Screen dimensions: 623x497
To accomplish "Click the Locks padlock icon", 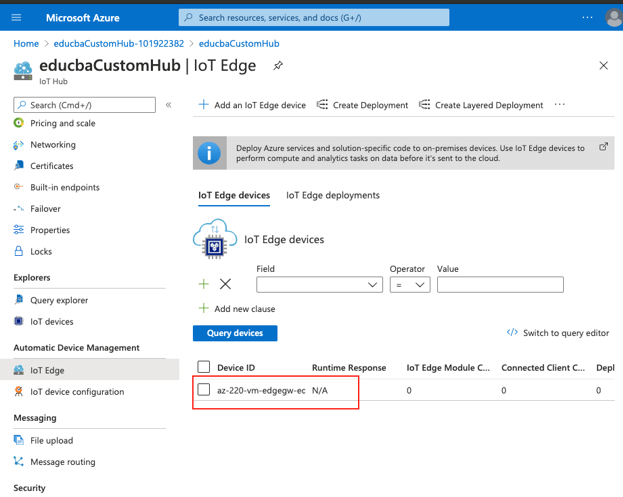I will click(x=18, y=251).
